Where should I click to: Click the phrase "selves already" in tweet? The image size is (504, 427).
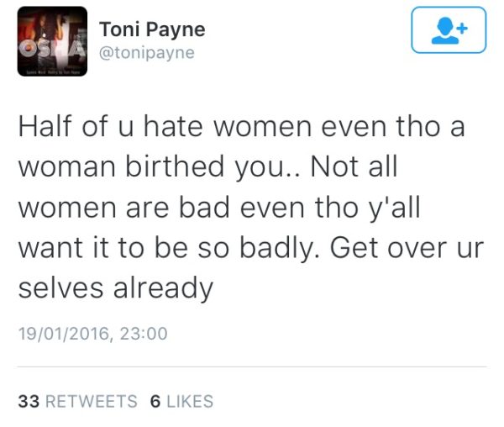click(116, 288)
